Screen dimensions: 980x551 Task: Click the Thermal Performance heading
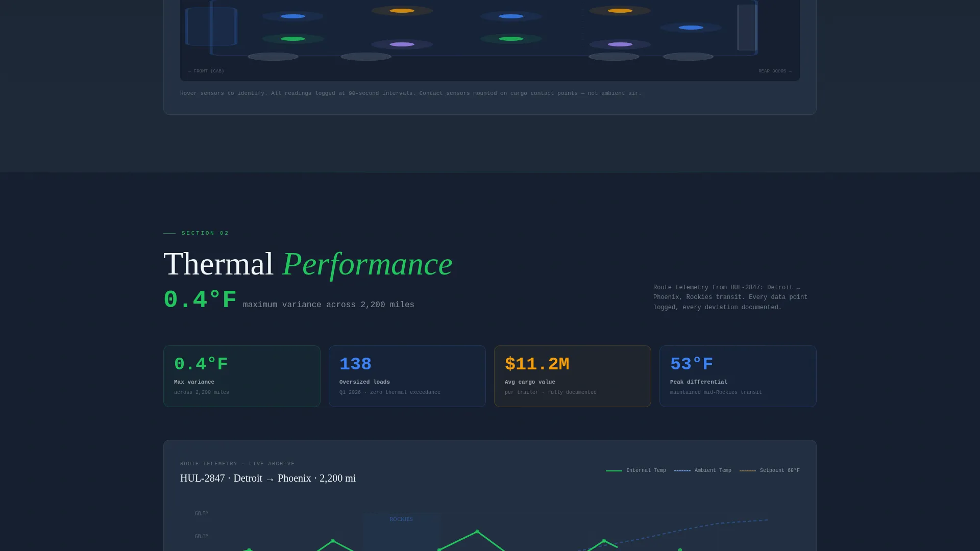point(308,264)
